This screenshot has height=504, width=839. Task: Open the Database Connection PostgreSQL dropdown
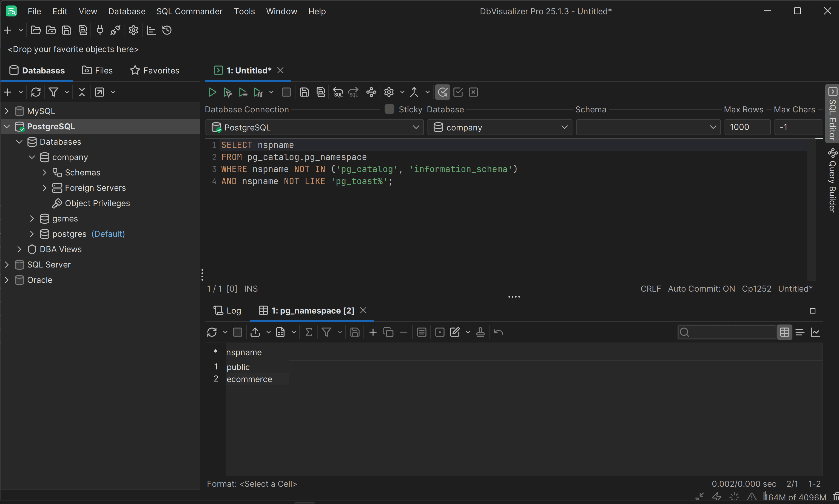click(x=314, y=127)
